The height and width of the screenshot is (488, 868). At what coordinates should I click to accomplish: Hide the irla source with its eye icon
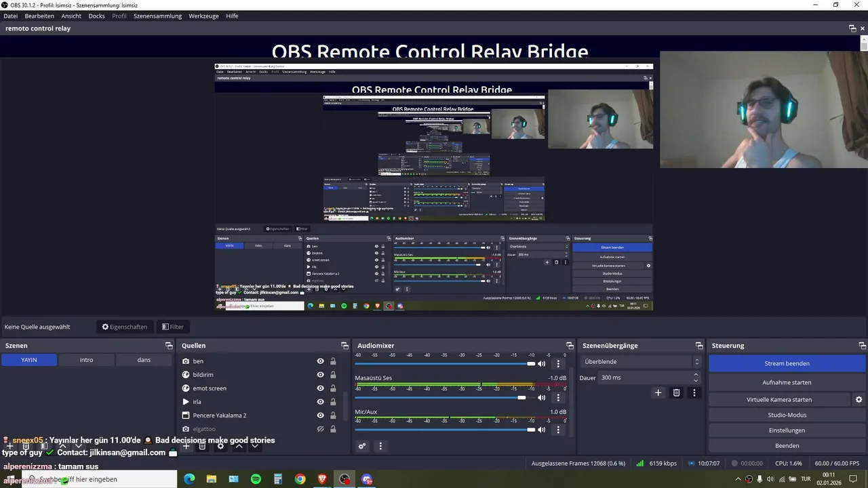[x=321, y=402]
